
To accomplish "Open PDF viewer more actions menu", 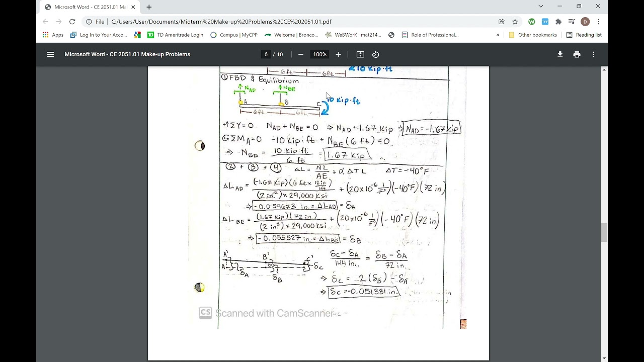I will click(594, 54).
